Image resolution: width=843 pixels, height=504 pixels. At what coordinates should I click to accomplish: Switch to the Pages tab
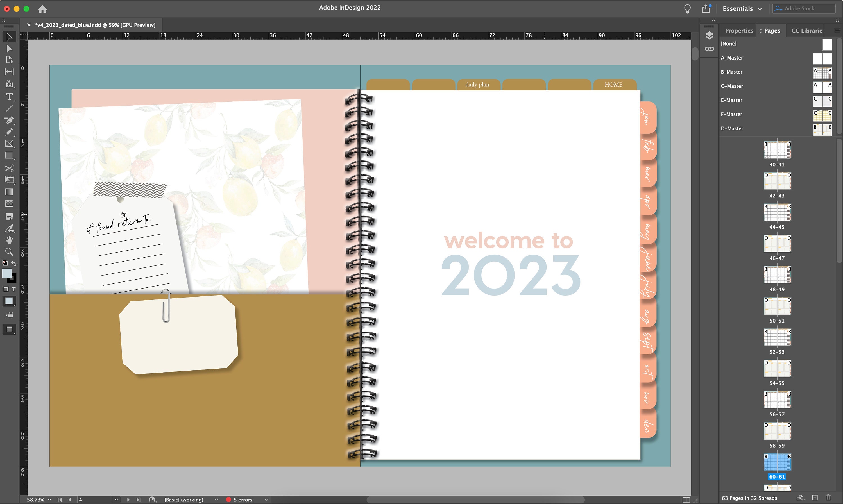(772, 31)
